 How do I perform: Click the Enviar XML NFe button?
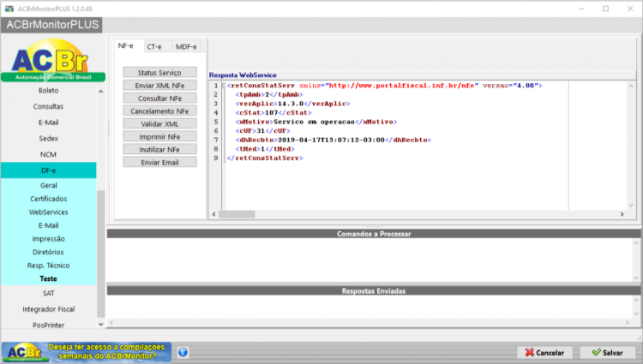pos(159,86)
